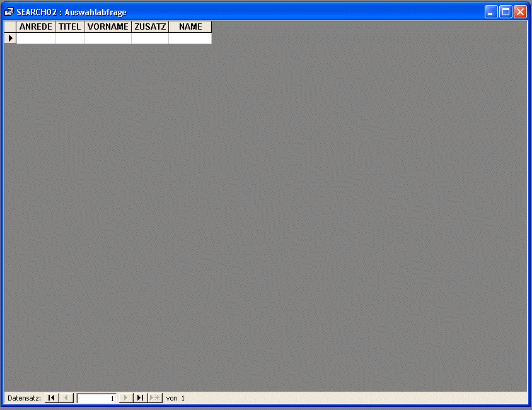The image size is (532, 410).
Task: Go to the previous record arrow
Action: click(x=66, y=398)
